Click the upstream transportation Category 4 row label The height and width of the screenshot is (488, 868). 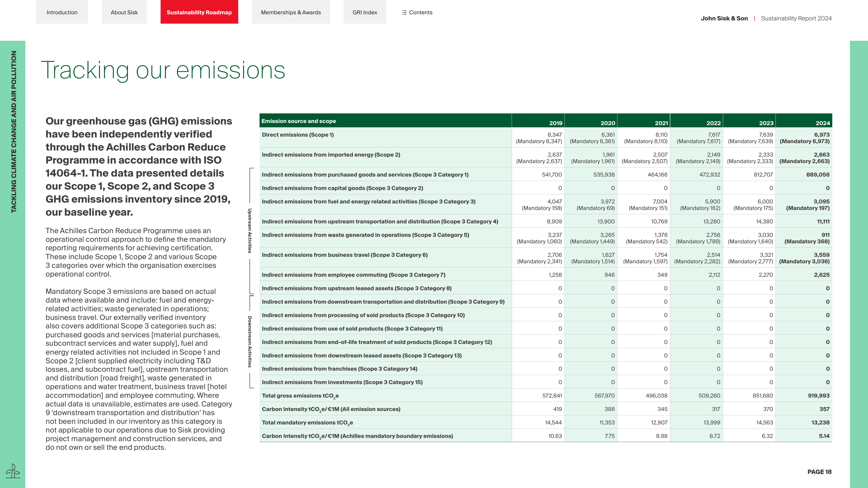[380, 221]
